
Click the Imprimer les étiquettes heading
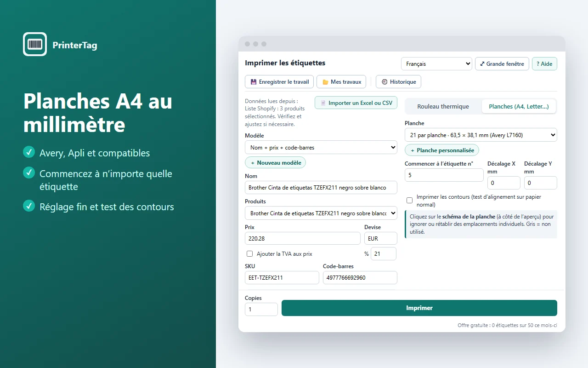coord(285,63)
